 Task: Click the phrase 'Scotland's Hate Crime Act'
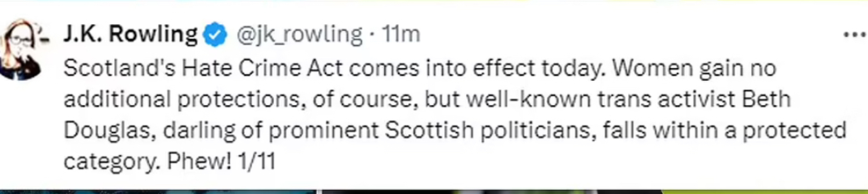pos(203,68)
